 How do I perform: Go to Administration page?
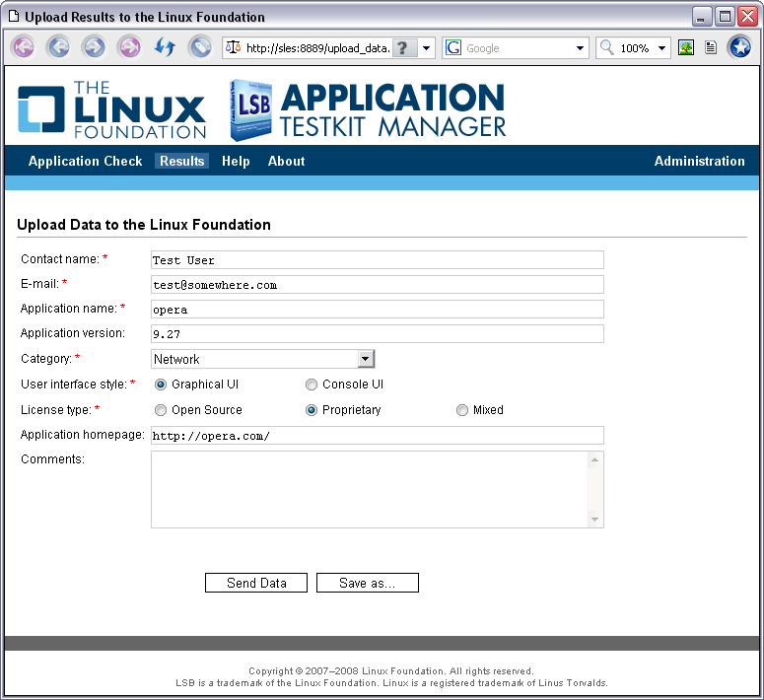click(x=699, y=161)
